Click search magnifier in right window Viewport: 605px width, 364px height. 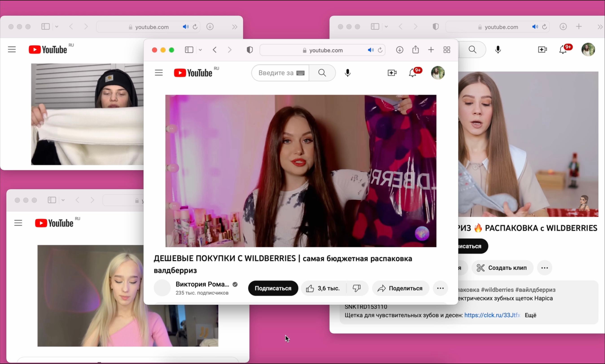click(472, 50)
